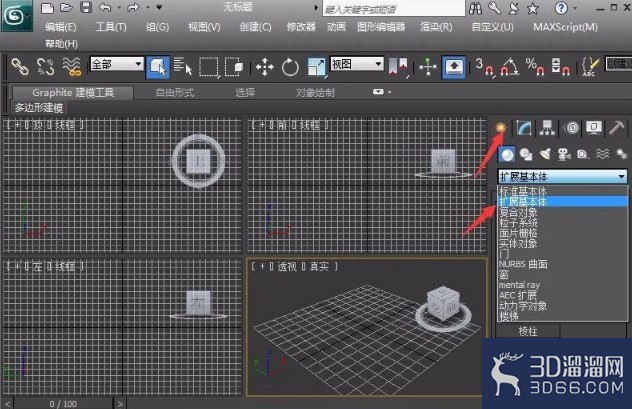
Task: Switch to Utilities hammer tab
Action: click(616, 128)
